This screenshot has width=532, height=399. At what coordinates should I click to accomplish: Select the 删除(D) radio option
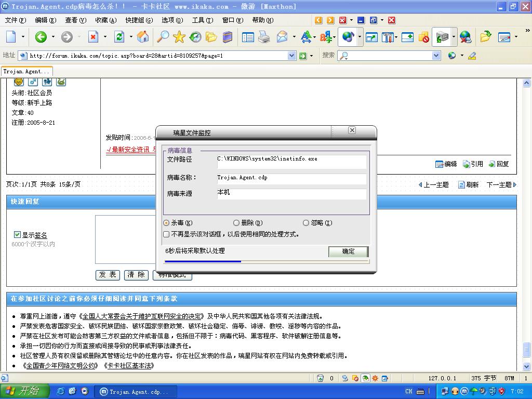point(236,223)
